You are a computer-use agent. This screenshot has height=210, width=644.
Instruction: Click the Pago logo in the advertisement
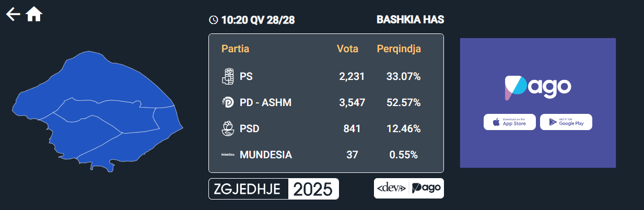pos(537,88)
